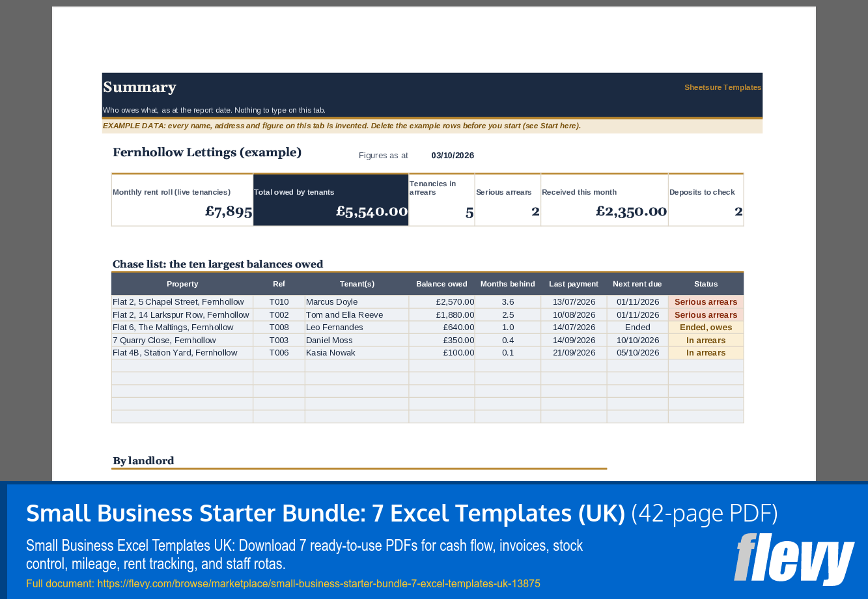Select the ref cell T010
This screenshot has width=868, height=599.
pos(279,302)
